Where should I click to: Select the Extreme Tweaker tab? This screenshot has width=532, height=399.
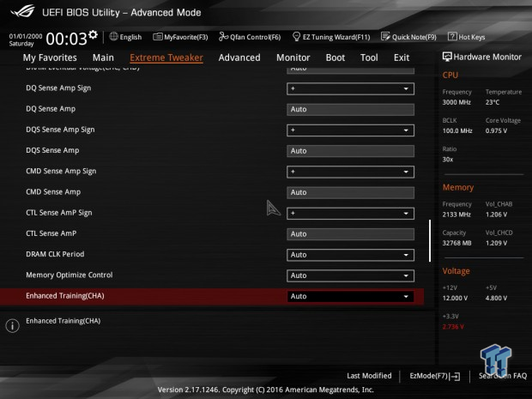pos(166,57)
